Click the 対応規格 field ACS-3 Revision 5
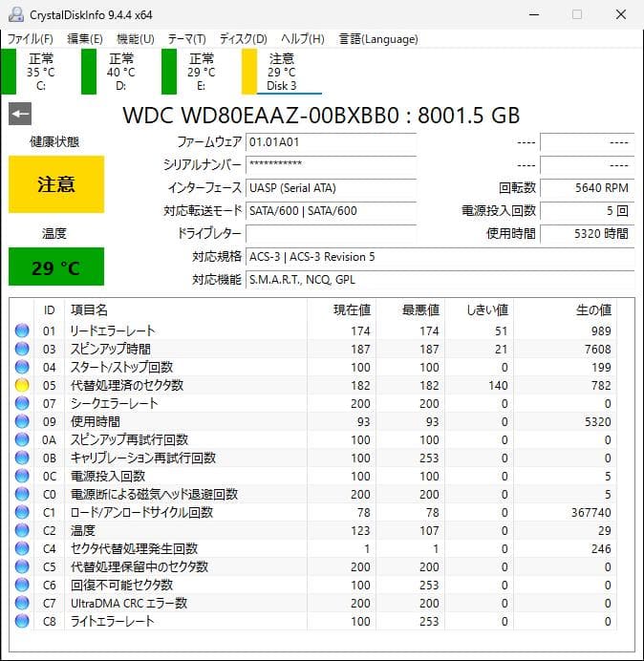 pyautogui.click(x=440, y=257)
